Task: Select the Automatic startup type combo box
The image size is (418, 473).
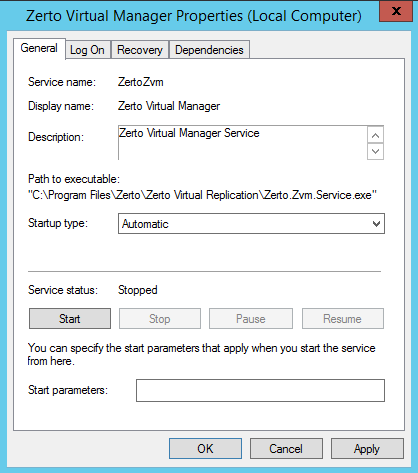Action: coord(251,224)
